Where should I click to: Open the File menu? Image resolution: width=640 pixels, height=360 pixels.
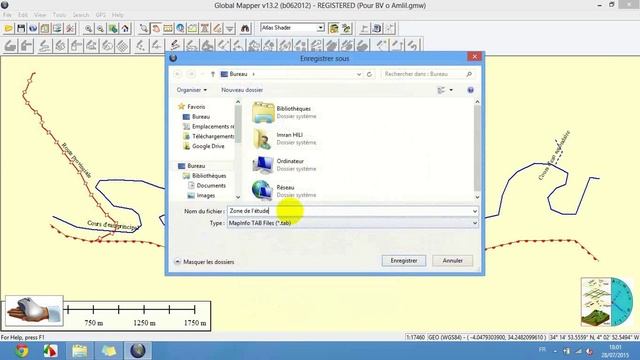[x=7, y=15]
